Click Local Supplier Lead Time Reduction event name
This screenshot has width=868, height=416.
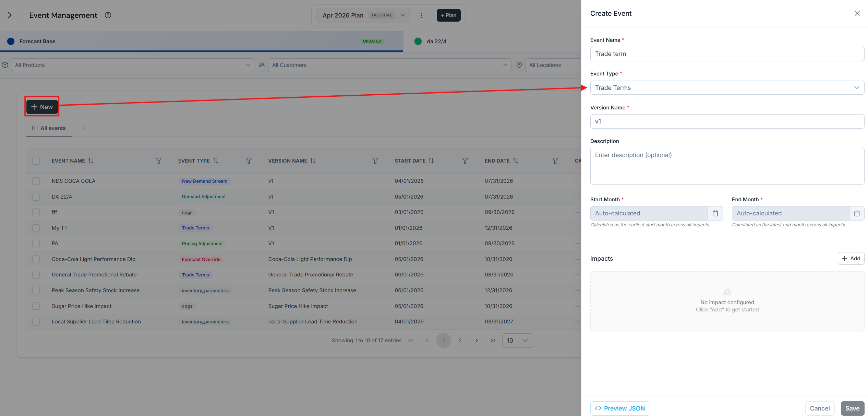click(96, 322)
